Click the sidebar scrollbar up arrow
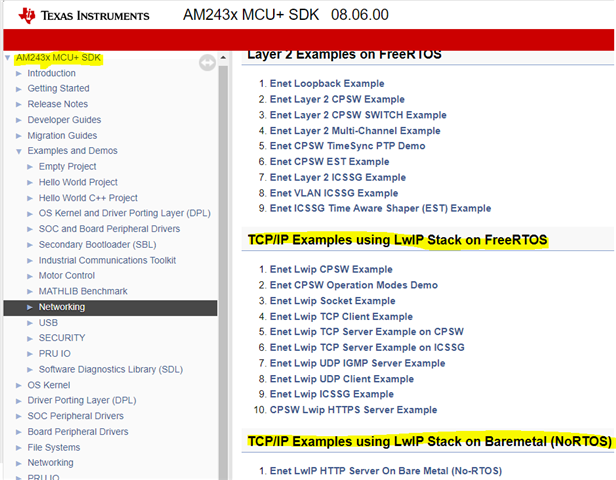Screen dimensions: 616x480 click(x=223, y=57)
